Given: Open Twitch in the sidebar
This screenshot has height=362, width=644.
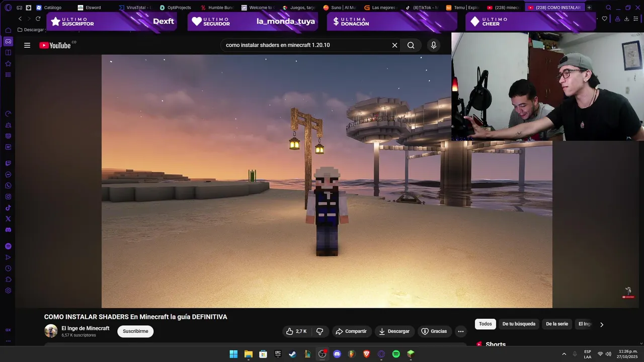Looking at the screenshot, I should coord(8,163).
